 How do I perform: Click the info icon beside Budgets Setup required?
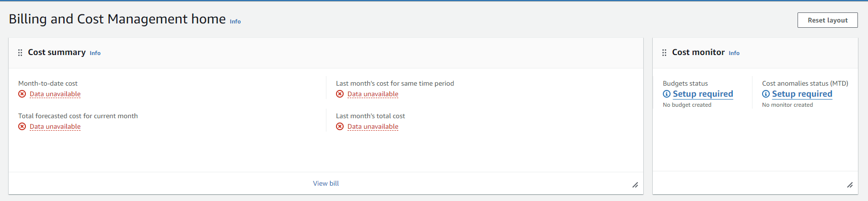(x=667, y=94)
